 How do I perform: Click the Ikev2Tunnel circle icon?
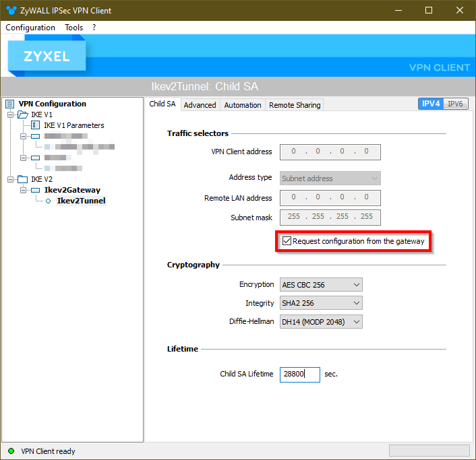pos(48,201)
